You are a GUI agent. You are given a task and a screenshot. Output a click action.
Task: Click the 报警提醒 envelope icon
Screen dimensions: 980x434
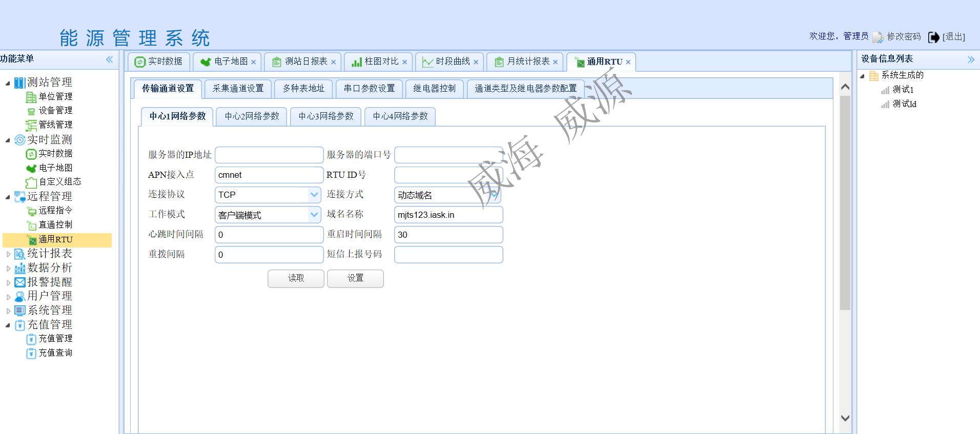pos(19,282)
